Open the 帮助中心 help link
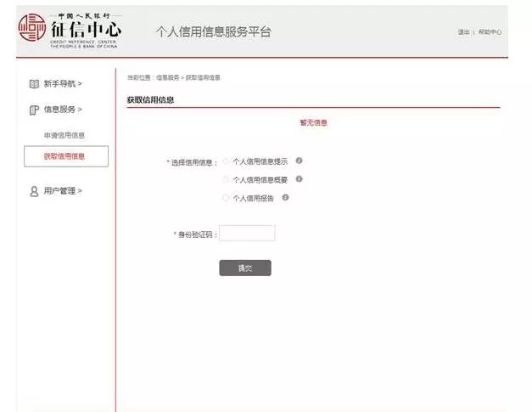This screenshot has width=532, height=412. click(490, 32)
